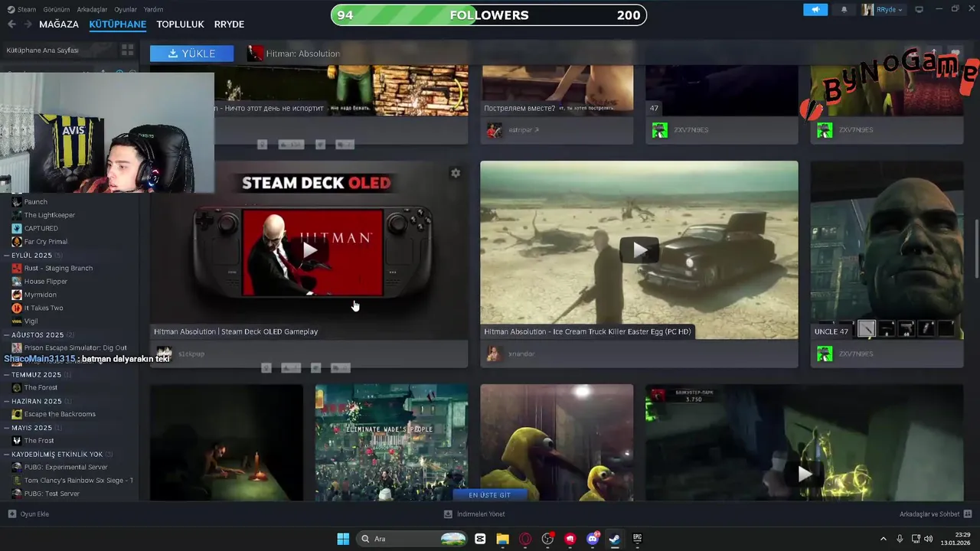Click the Windows Start button

(x=343, y=539)
